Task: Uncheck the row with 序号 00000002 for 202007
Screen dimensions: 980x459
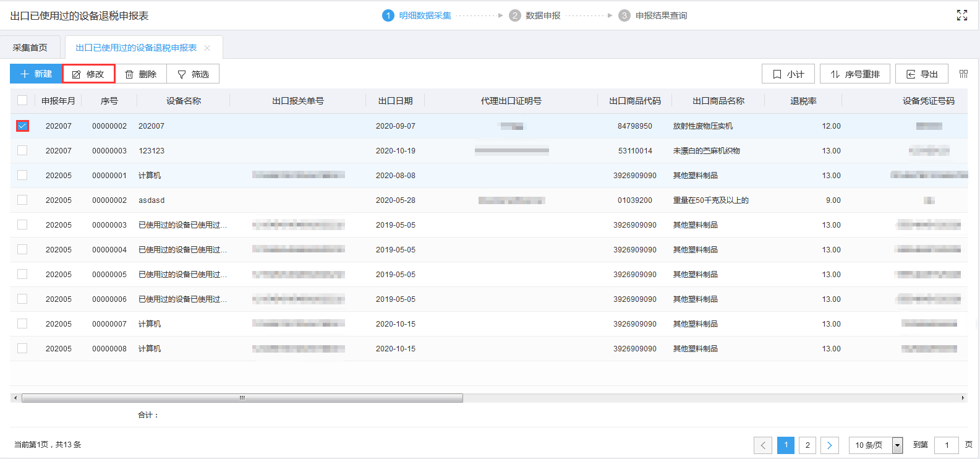Action: point(22,126)
